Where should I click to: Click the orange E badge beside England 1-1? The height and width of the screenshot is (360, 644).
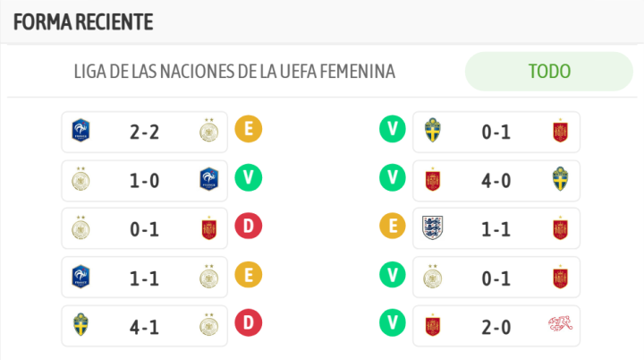391,227
